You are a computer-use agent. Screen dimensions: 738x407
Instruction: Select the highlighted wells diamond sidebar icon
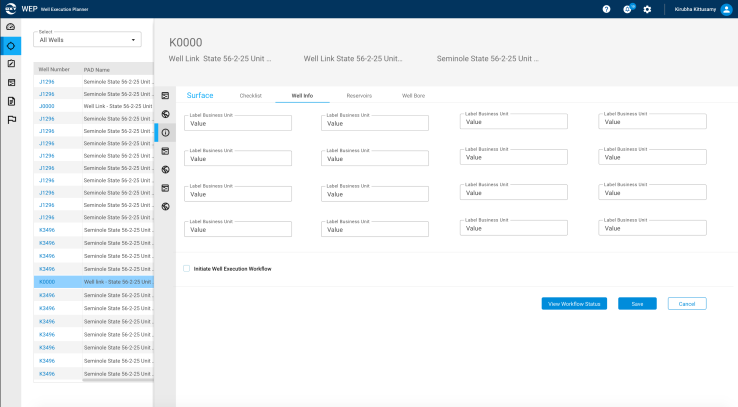point(11,46)
